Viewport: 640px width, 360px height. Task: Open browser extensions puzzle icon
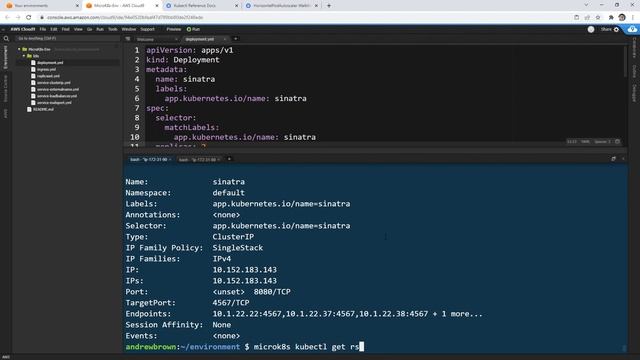click(x=611, y=18)
